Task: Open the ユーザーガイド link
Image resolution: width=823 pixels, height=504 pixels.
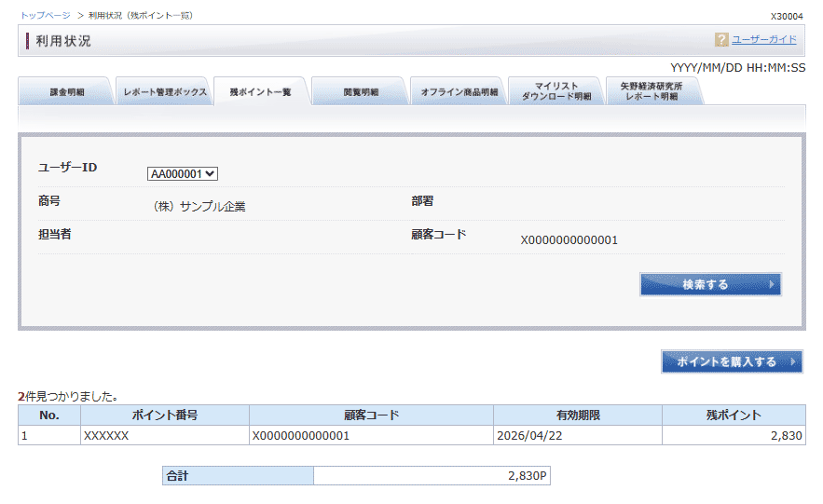Action: coord(763,40)
